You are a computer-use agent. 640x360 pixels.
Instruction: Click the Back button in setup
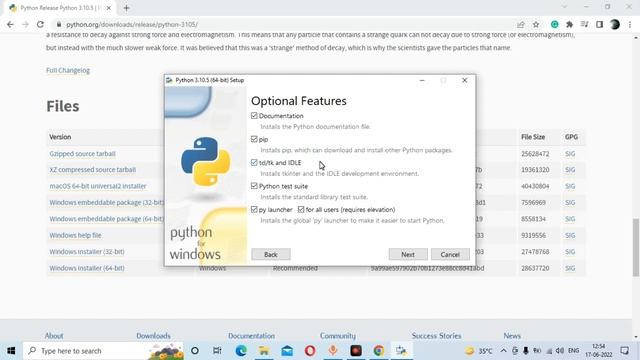coord(271,254)
